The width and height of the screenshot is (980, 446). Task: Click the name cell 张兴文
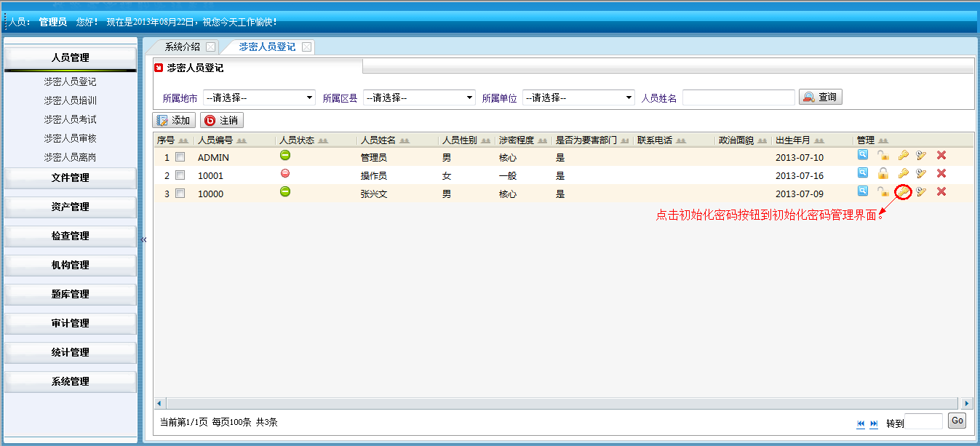click(374, 194)
